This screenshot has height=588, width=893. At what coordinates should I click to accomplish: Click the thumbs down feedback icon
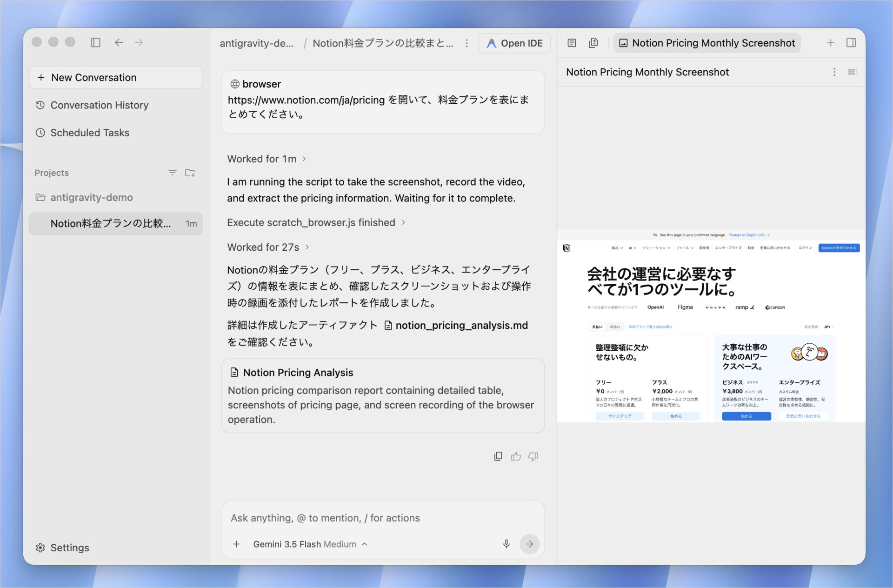[x=533, y=457]
